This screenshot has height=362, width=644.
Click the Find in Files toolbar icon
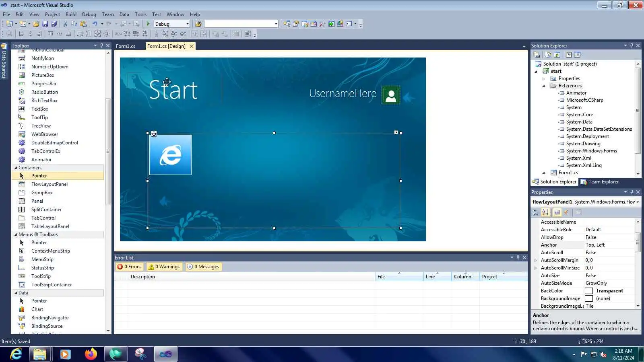[x=198, y=24]
